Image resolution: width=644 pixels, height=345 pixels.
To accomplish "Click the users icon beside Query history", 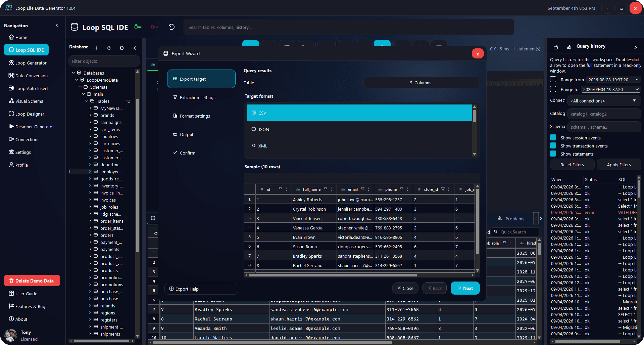I will coord(569,47).
